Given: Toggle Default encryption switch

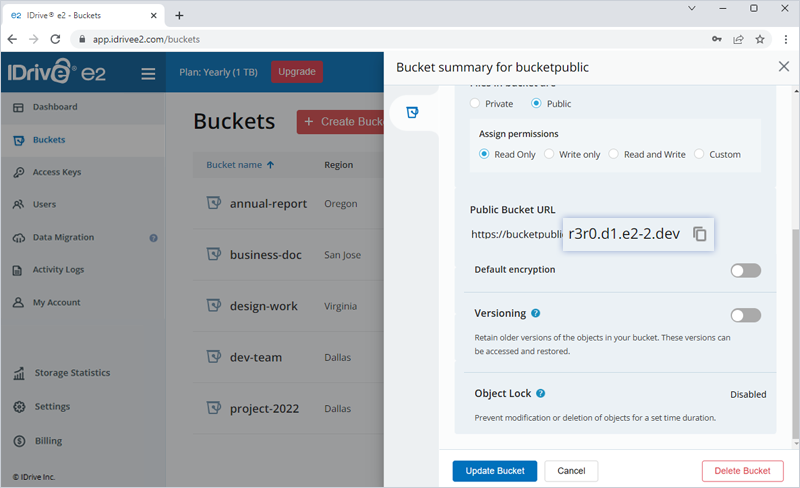Looking at the screenshot, I should [x=745, y=271].
